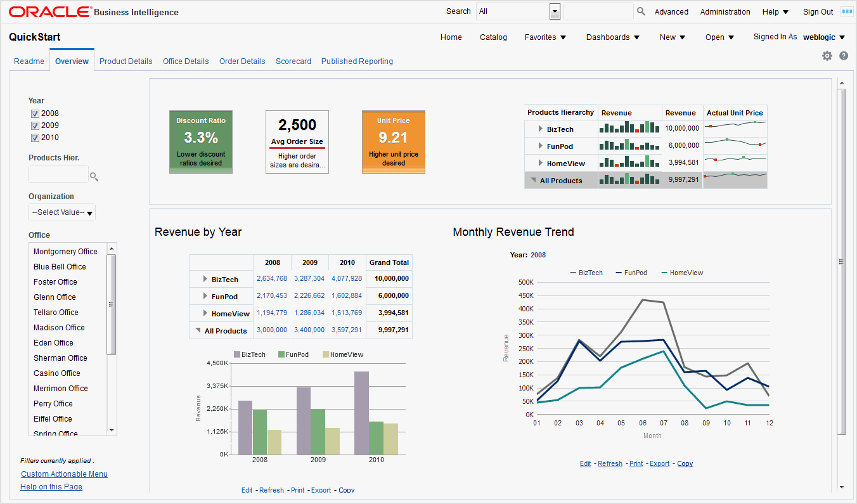Open the Page Options gear icon
Viewport: 857px width, 504px height.
coord(827,56)
